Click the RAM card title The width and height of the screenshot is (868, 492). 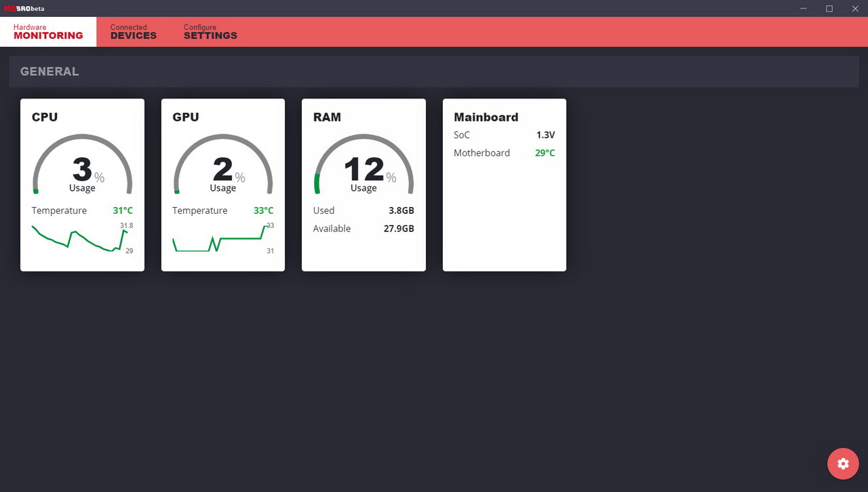click(x=327, y=117)
